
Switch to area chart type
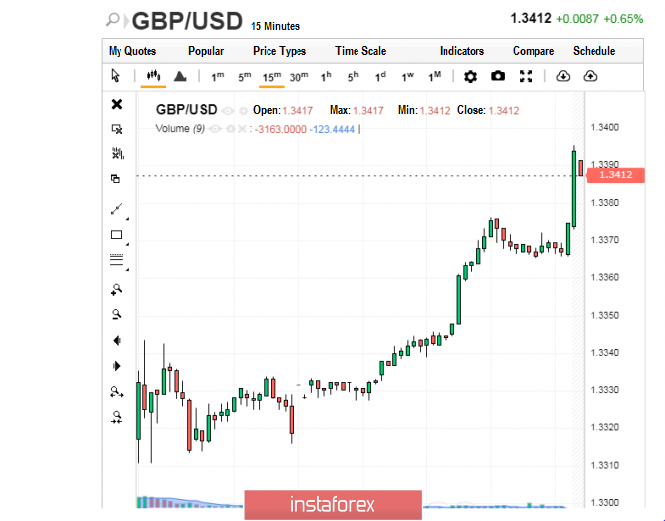[180, 76]
